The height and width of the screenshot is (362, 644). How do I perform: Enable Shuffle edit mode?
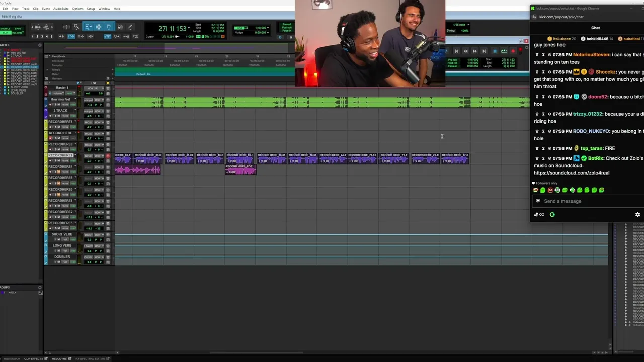click(x=5, y=29)
